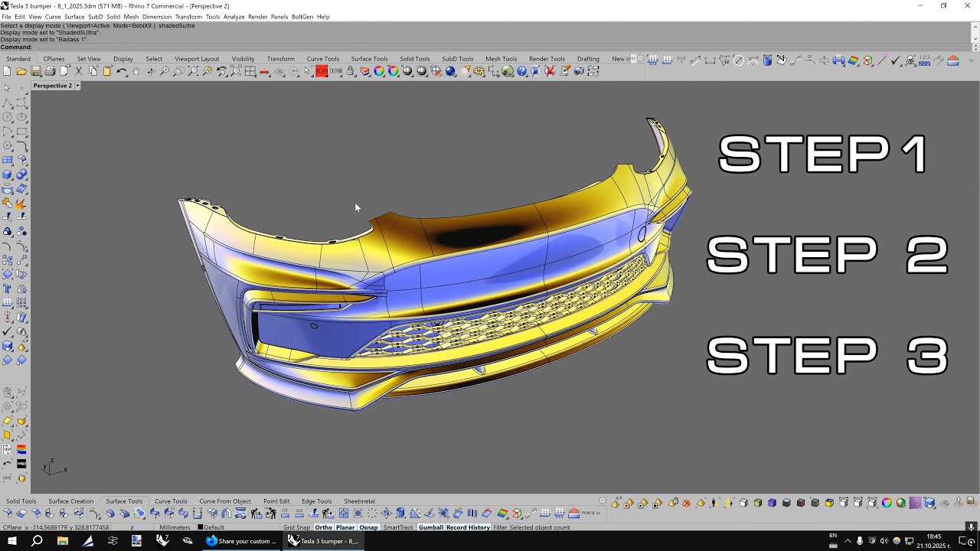Click the Four Viewports layout icon
This screenshot has height=551, width=980.
coord(250,71)
